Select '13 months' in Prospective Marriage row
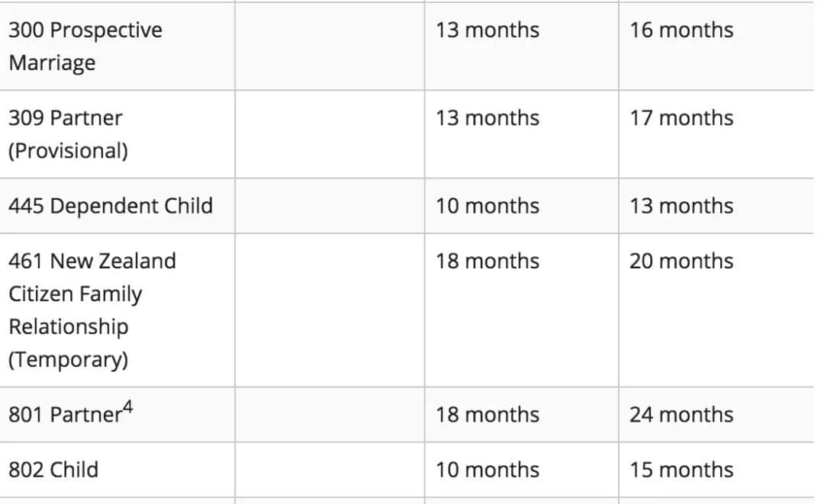 click(487, 30)
